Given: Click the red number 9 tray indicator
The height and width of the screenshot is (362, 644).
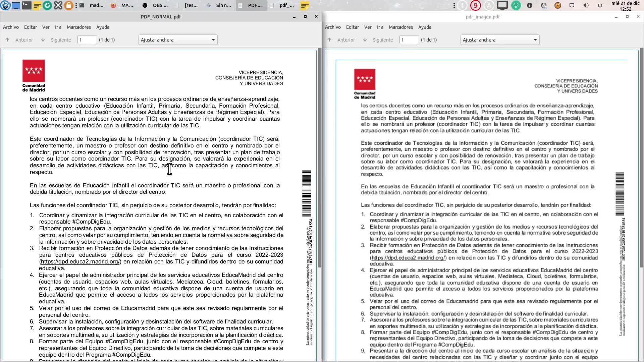Looking at the screenshot, I should 475,5.
